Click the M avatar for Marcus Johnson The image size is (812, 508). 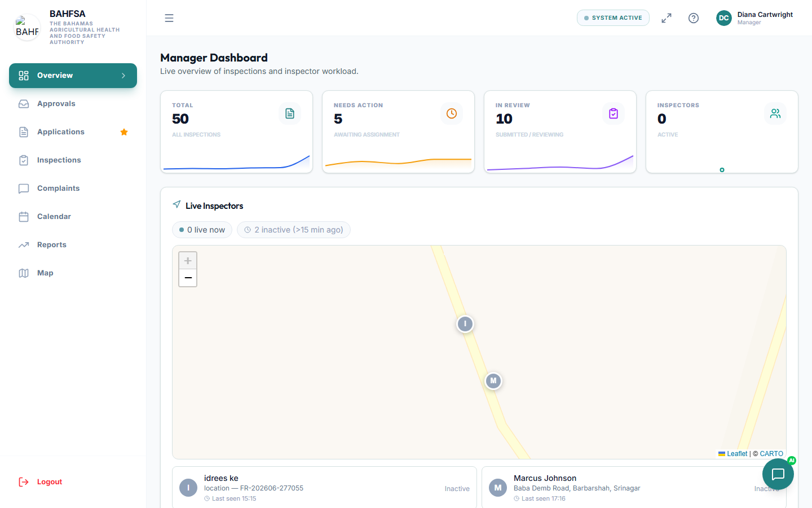coord(498,488)
